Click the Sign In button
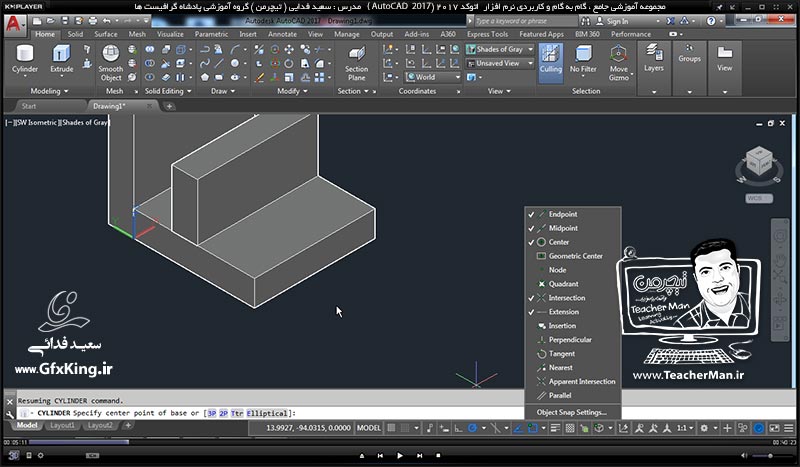Image resolution: width=800 pixels, height=467 pixels. pos(613,21)
